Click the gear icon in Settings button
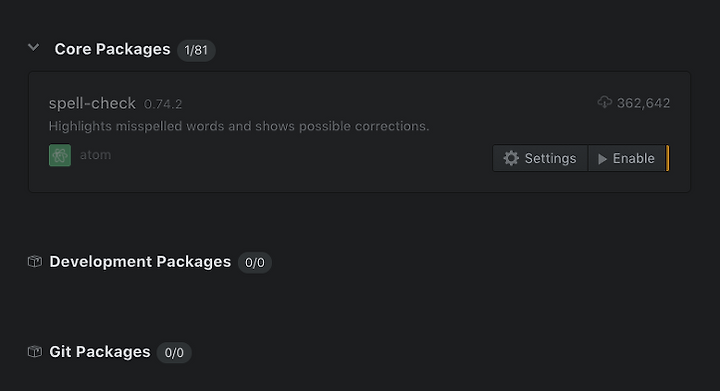Image resolution: width=720 pixels, height=391 pixels. click(511, 158)
